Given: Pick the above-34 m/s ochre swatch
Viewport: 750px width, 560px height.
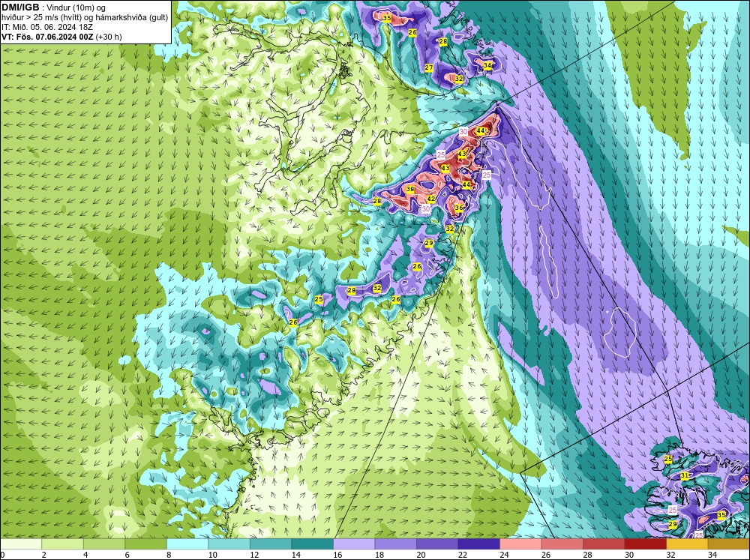Looking at the screenshot, I should [x=728, y=544].
